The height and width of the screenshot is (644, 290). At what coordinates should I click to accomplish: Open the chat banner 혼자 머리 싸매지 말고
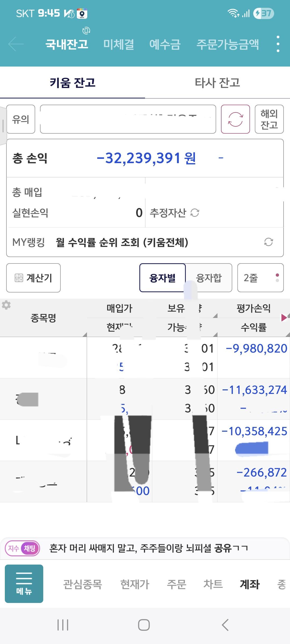[148, 548]
